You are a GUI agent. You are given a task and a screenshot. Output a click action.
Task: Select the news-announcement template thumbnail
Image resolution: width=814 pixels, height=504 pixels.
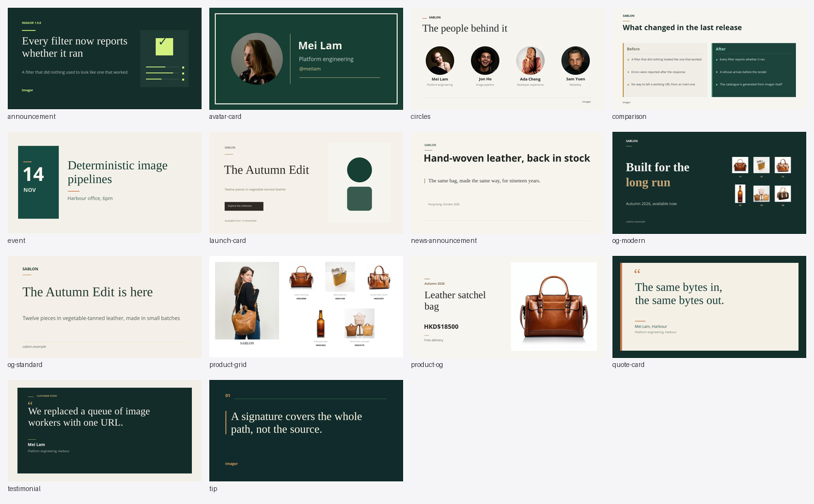pos(508,182)
